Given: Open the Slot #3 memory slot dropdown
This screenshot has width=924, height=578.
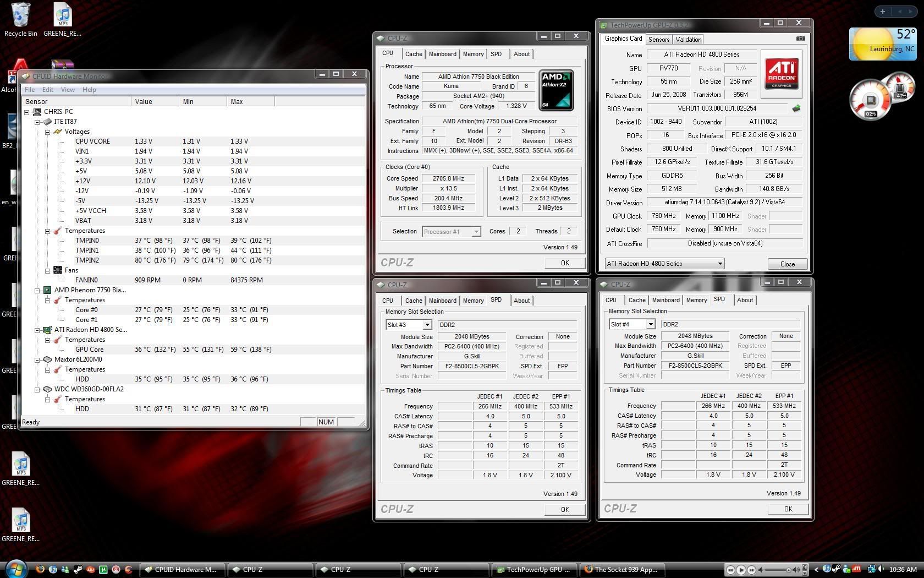Looking at the screenshot, I should click(427, 325).
